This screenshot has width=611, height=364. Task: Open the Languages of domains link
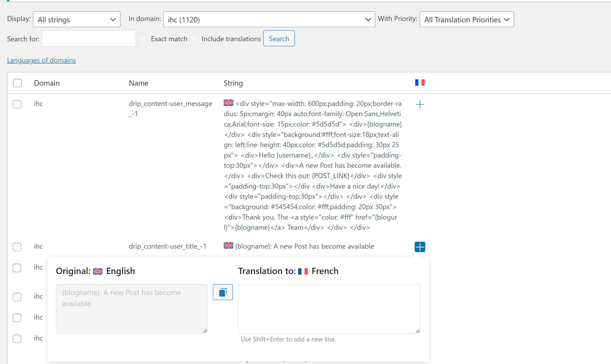coord(42,60)
